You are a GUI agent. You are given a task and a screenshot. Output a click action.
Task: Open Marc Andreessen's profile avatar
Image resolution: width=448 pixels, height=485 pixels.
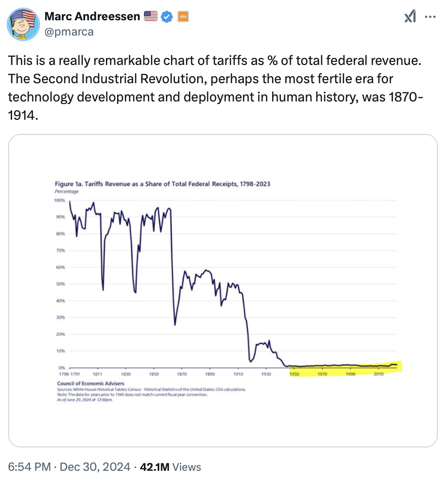tap(23, 24)
